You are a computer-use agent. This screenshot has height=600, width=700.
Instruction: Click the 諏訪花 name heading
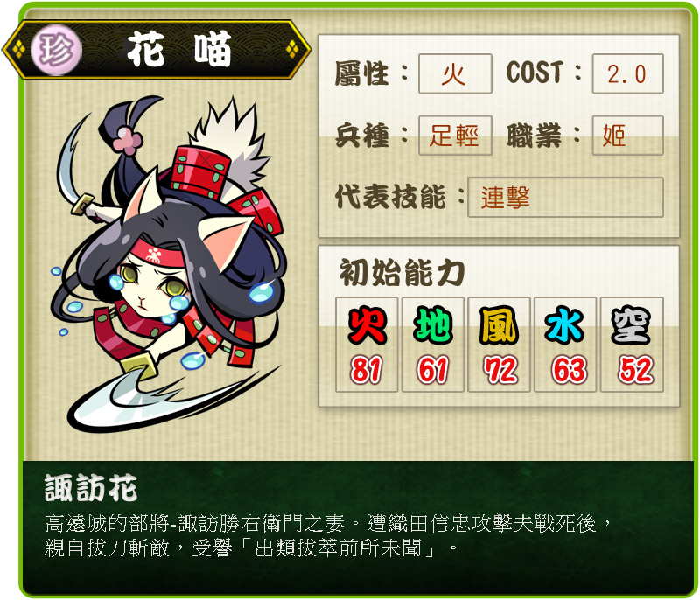click(91, 488)
